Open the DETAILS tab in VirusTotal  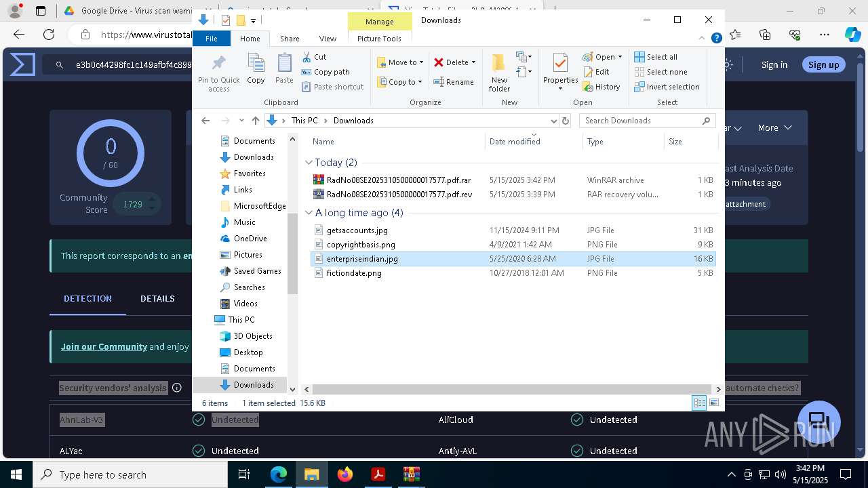coord(157,298)
